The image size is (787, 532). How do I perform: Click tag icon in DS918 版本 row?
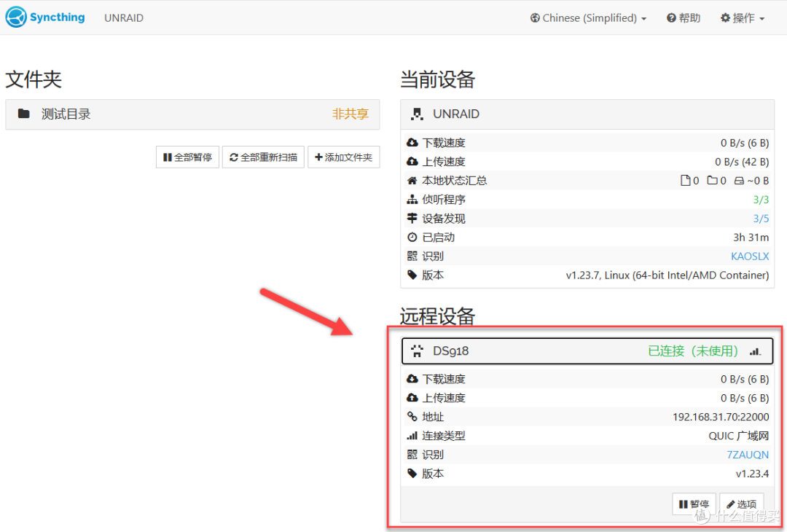412,473
